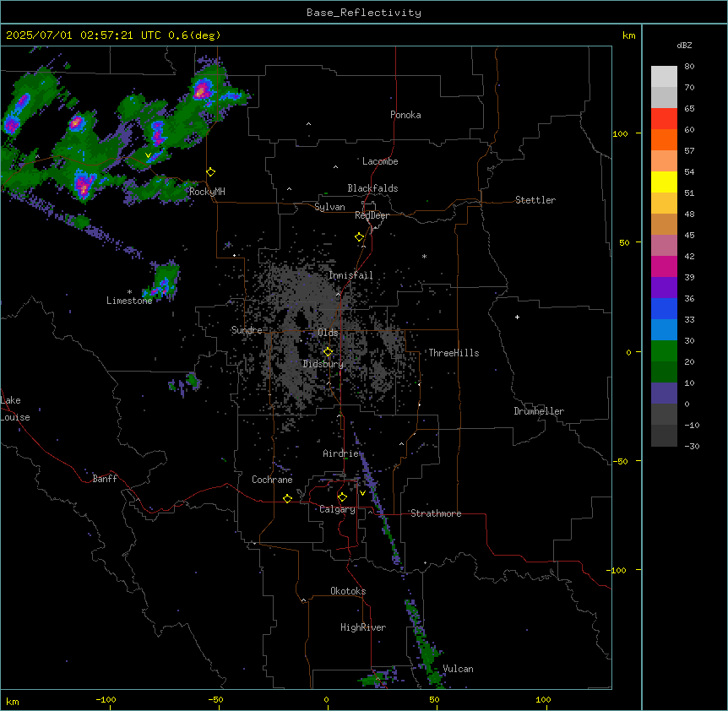Click the -100 tick on bottom axis
Screen dimensions: 728x711
[x=106, y=699]
